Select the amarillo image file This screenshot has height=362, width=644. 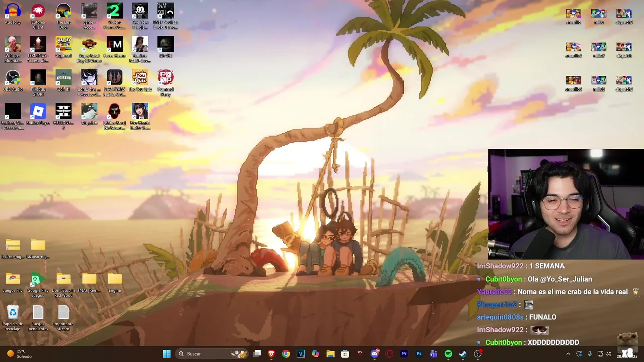(573, 16)
